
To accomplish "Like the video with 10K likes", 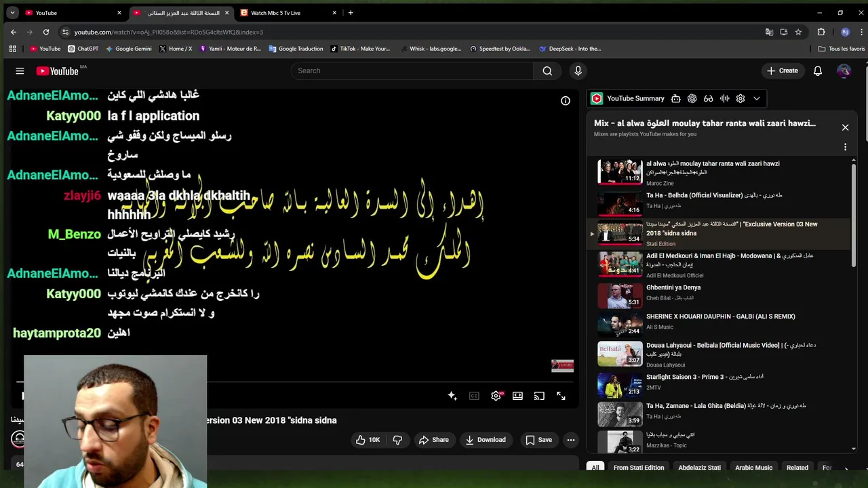I will point(368,440).
